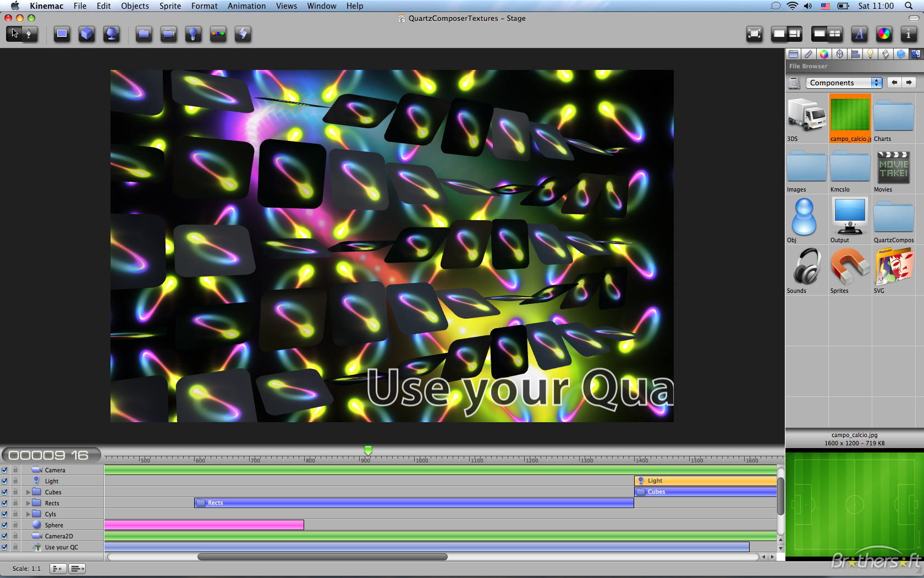Open Spotlight search in menu bar
924x578 pixels.
point(908,6)
